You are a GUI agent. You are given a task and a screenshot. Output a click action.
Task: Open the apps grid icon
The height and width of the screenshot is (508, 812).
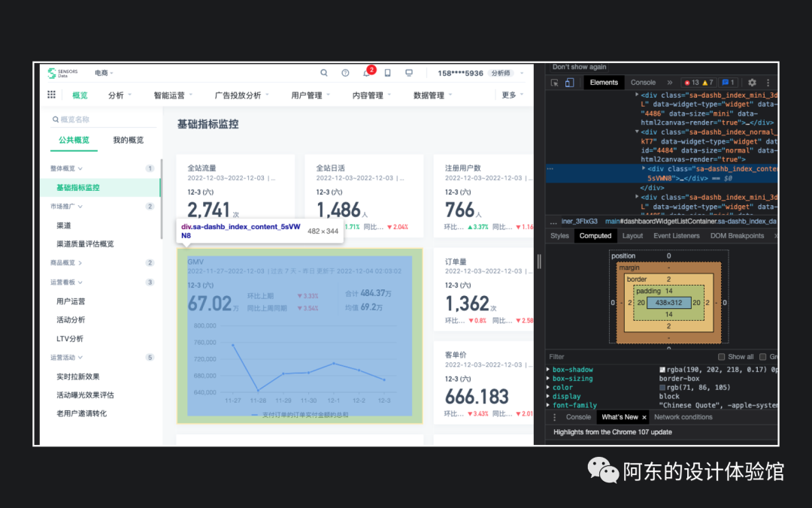pos(51,94)
